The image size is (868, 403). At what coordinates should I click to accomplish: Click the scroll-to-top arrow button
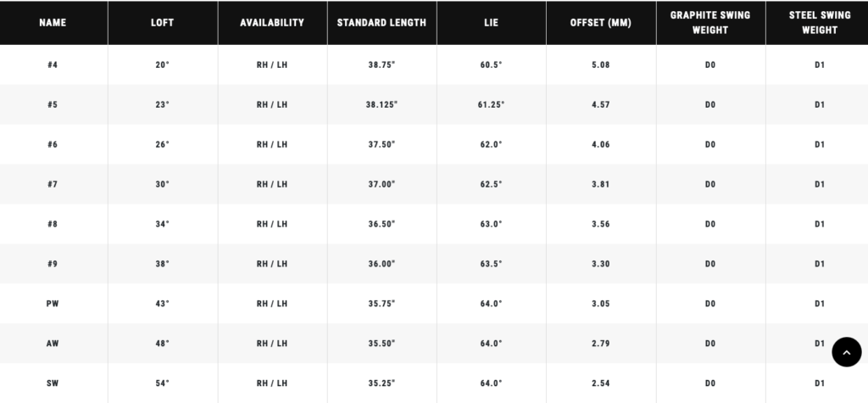point(847,352)
